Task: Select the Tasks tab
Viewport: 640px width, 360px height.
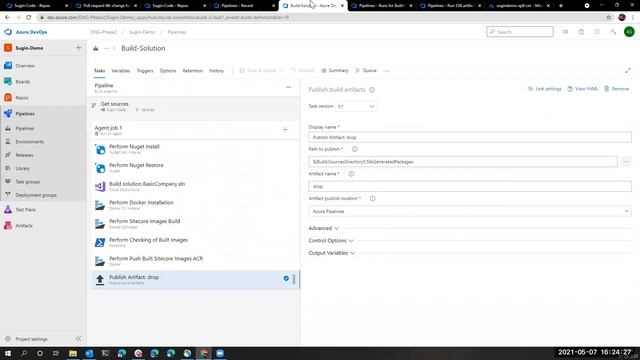Action: click(99, 71)
